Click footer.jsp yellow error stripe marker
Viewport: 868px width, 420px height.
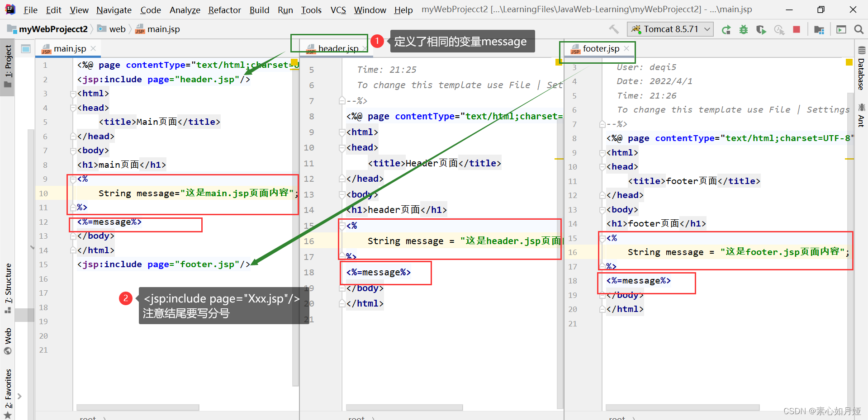point(849,159)
